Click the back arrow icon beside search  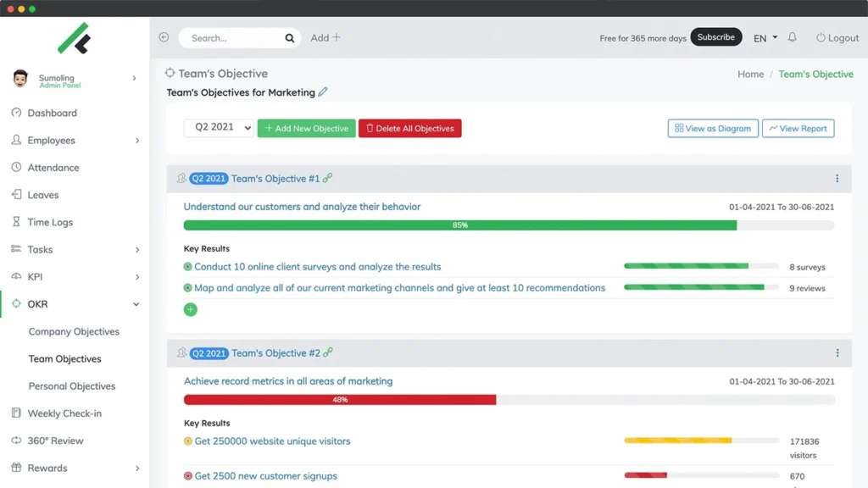click(x=164, y=37)
